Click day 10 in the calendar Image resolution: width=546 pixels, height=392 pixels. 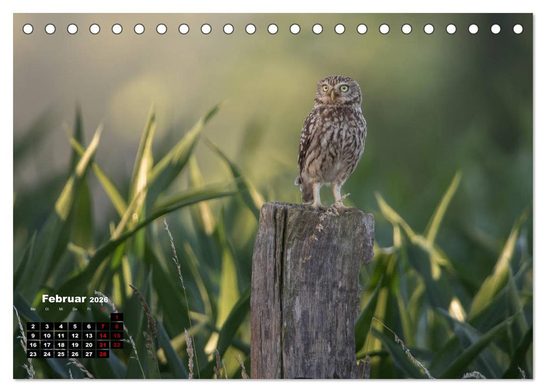point(47,336)
